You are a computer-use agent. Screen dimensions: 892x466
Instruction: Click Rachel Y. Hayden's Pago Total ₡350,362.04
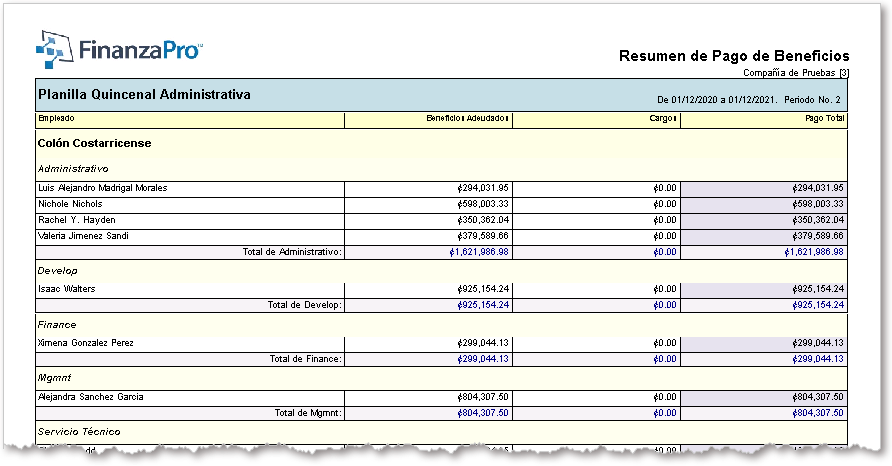tap(818, 220)
